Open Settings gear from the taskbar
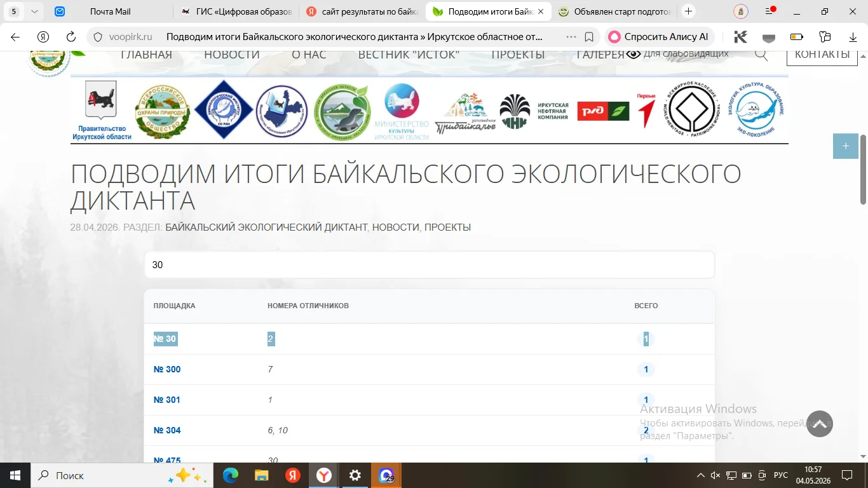Image resolution: width=868 pixels, height=488 pixels. [x=355, y=475]
